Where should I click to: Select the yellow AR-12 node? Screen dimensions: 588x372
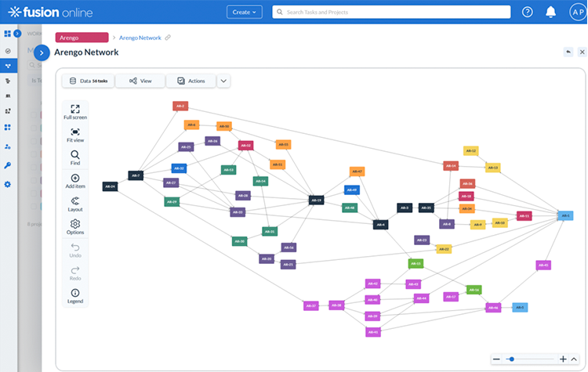(471, 151)
